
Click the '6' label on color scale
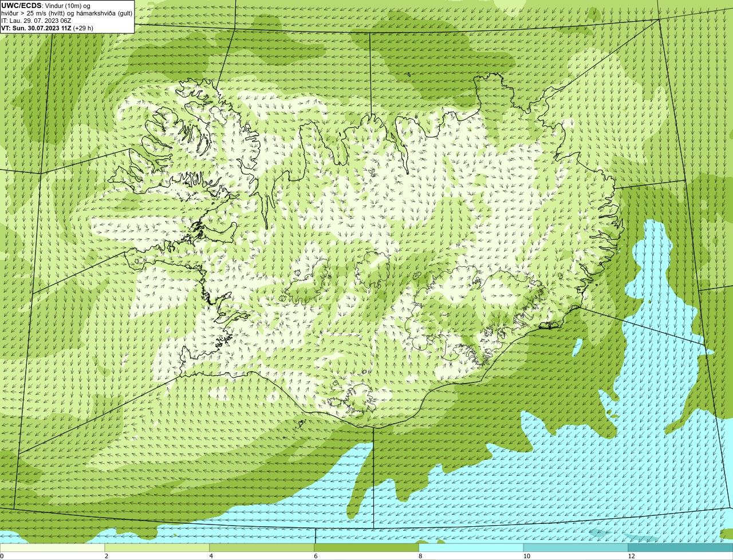316,556
